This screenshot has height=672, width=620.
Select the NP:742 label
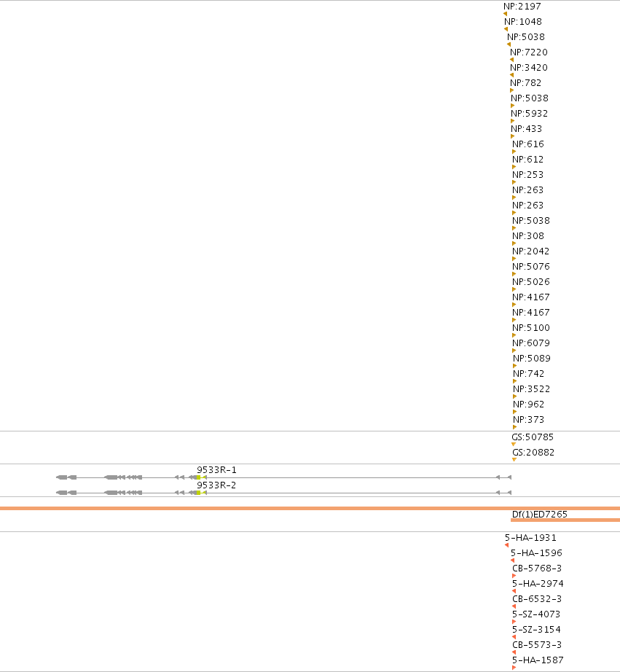pos(529,374)
